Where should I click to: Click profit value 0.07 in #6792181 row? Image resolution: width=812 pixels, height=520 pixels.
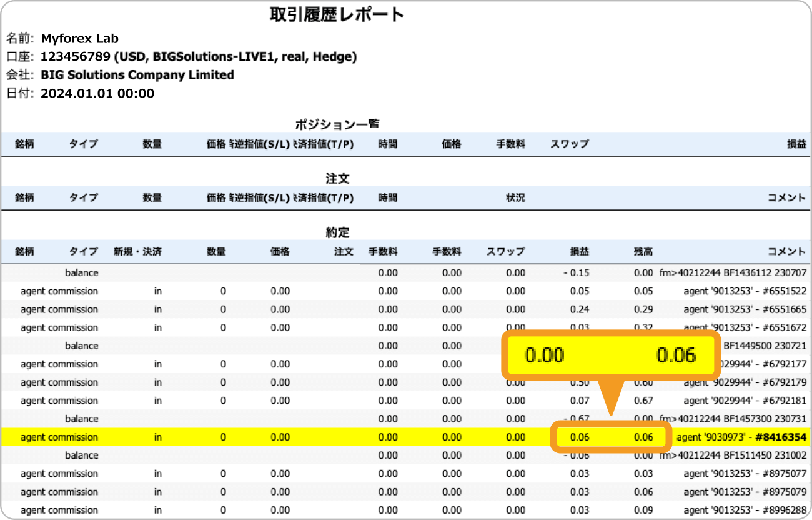tap(579, 401)
